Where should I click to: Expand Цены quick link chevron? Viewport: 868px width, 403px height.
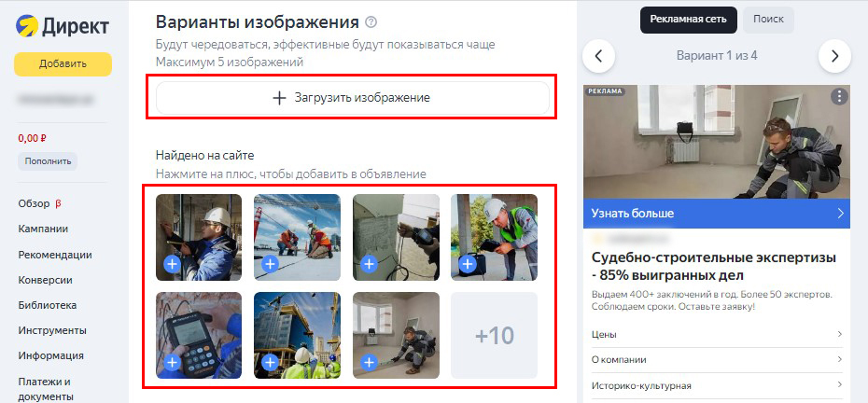839,334
